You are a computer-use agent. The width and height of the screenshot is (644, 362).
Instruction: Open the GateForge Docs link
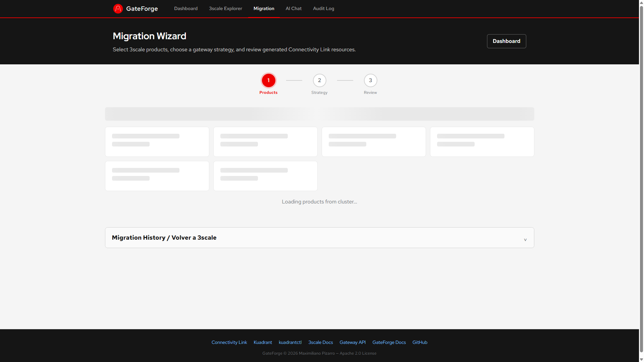click(389, 342)
